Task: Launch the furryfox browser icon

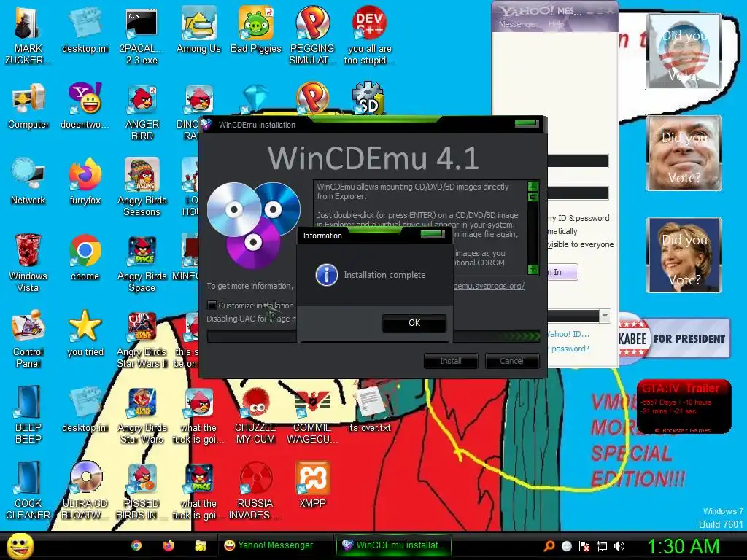Action: [x=85, y=182]
